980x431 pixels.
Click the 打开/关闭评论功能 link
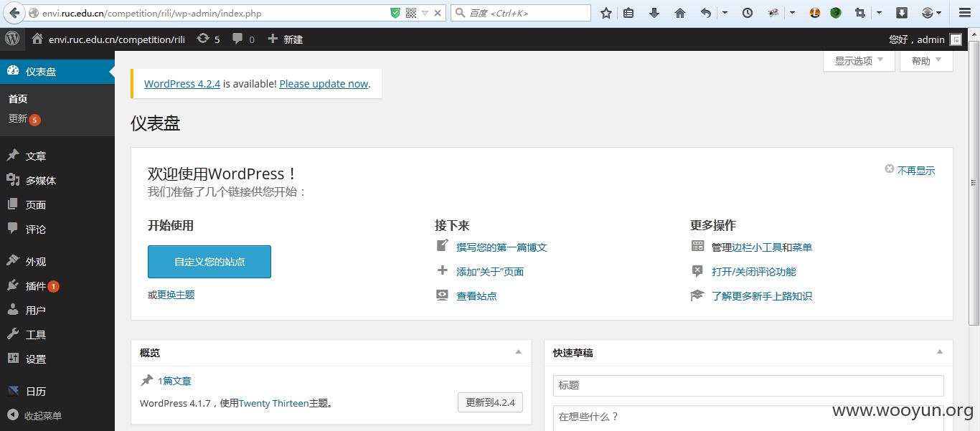(753, 272)
